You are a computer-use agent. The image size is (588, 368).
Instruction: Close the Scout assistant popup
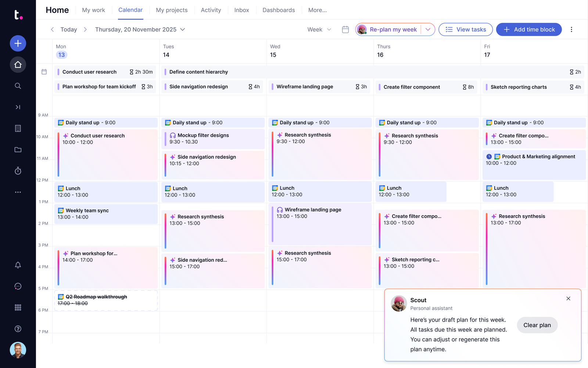pos(569,298)
